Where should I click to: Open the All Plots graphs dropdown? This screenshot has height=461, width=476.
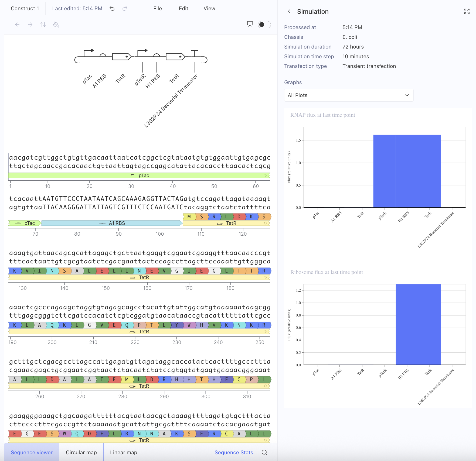pos(348,95)
